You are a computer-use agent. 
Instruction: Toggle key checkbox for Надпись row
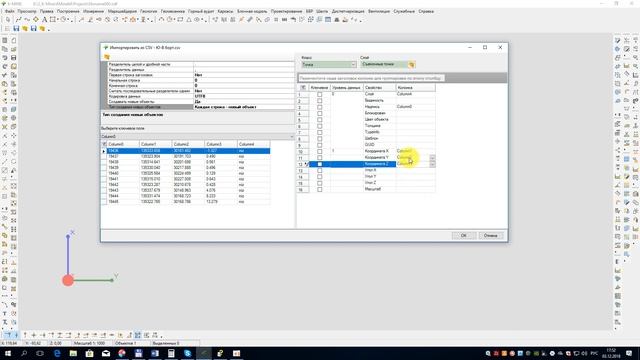coord(320,107)
